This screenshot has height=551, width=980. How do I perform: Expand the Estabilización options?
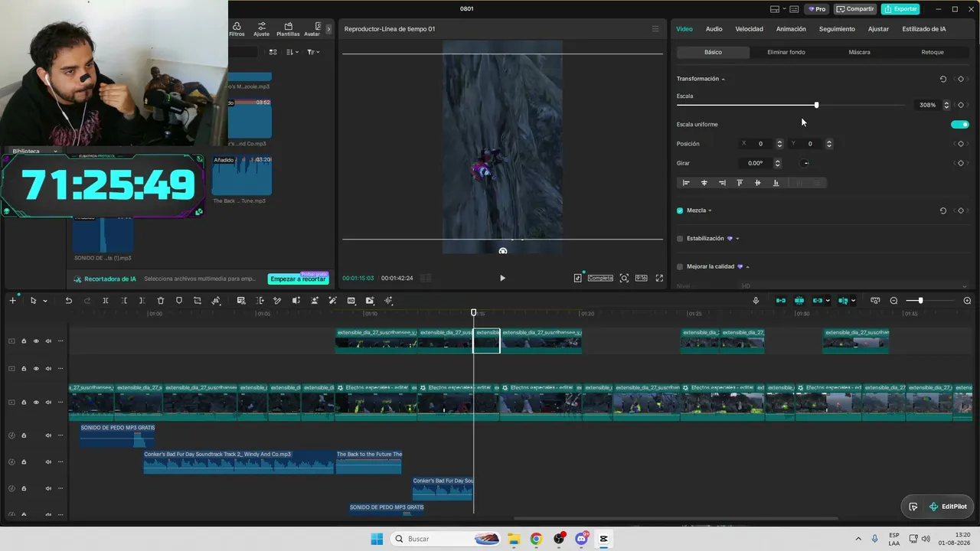point(737,239)
